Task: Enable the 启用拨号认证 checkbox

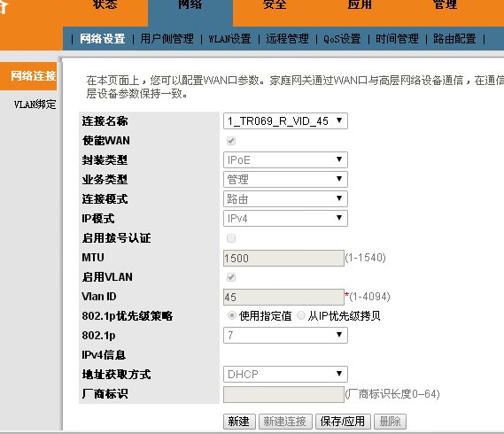Action: coord(231,238)
